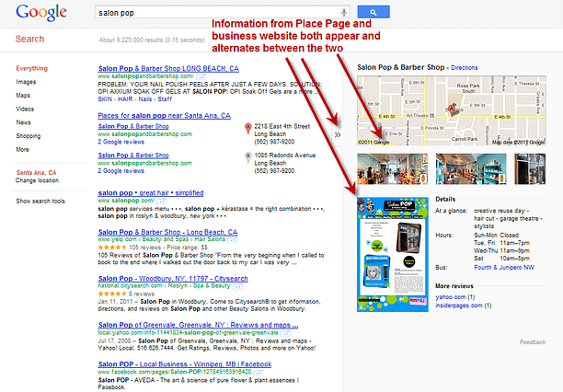This screenshot has width=563, height=392.
Task: Click the +1 button next to www.salonpop.com
Action: pyautogui.click(x=162, y=202)
